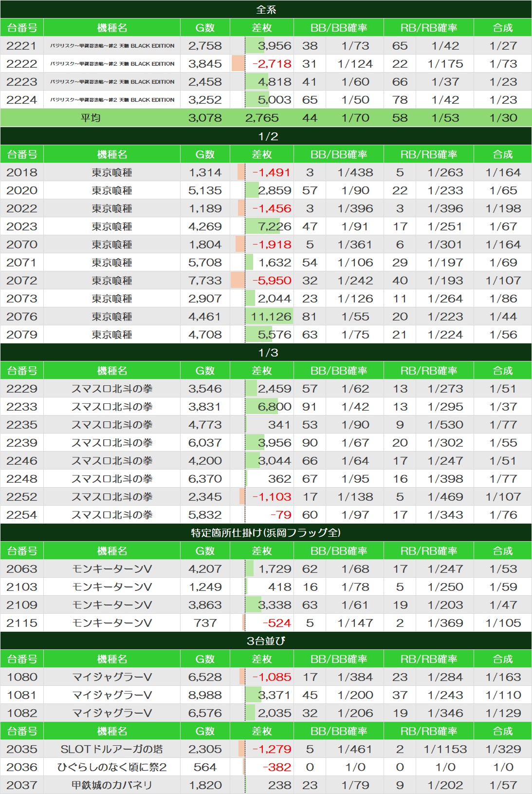Click machine number 2221 cell
This screenshot has height=794, width=532.
pyautogui.click(x=22, y=46)
